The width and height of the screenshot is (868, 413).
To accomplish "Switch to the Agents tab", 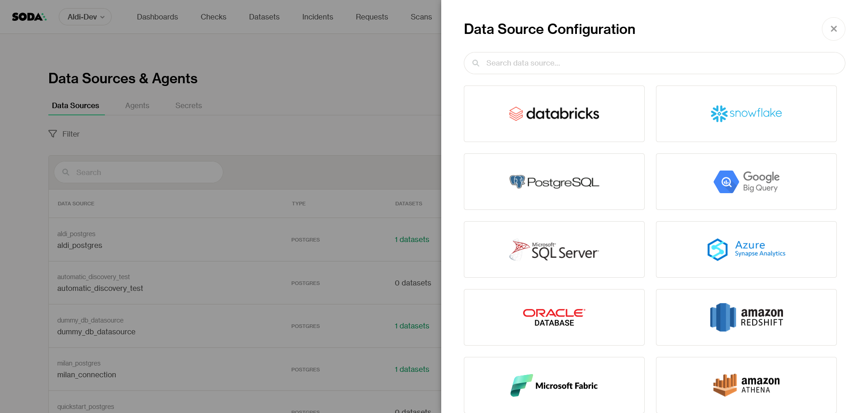I will (x=137, y=105).
